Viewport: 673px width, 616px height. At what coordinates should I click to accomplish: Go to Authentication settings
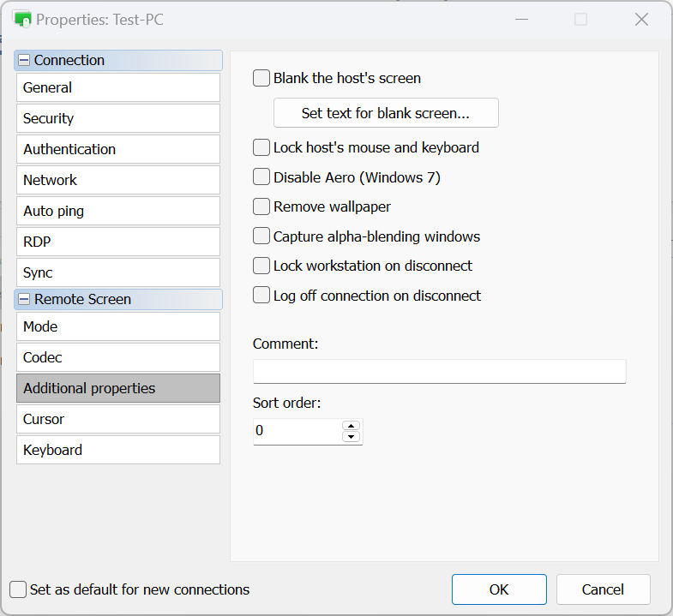point(118,149)
